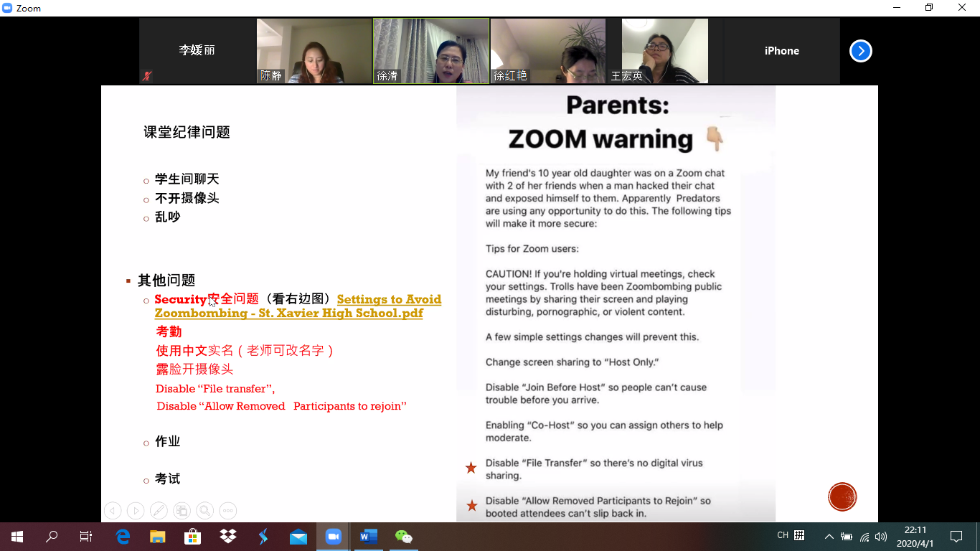Click "Tips for Zoom users:" line
The height and width of the screenshot is (551, 980).
(x=532, y=249)
